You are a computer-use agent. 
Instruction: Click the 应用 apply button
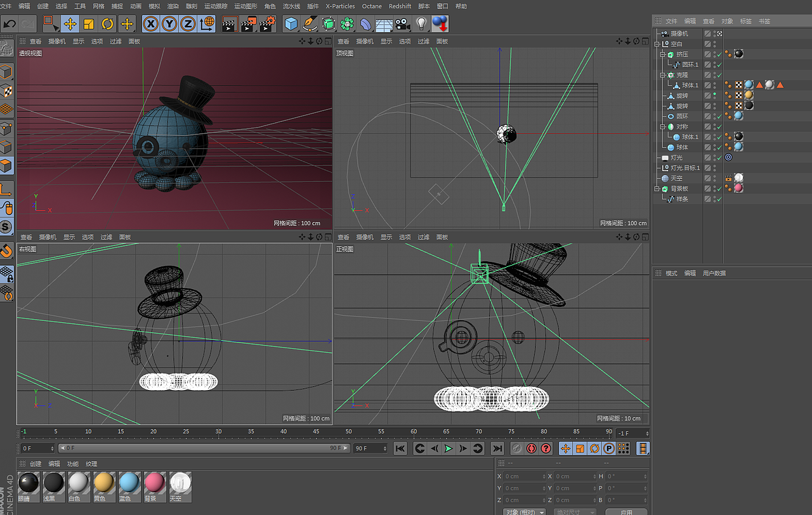click(x=626, y=512)
